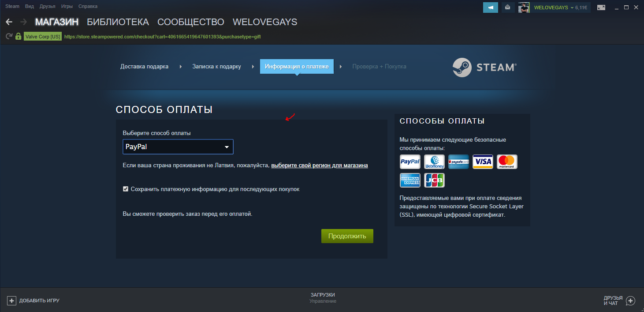Open the PayPal payment method dropdown
Image resolution: width=644 pixels, height=312 pixels.
[178, 147]
